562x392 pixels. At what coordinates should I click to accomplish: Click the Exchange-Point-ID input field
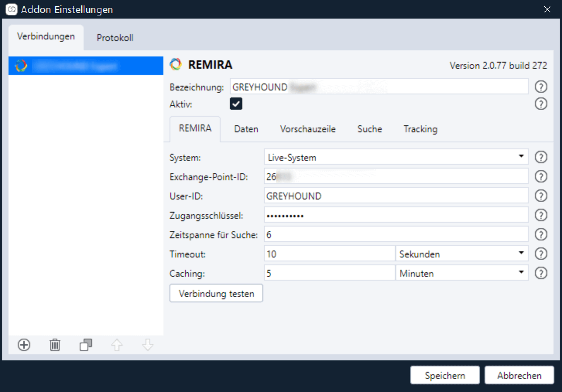pyautogui.click(x=396, y=176)
